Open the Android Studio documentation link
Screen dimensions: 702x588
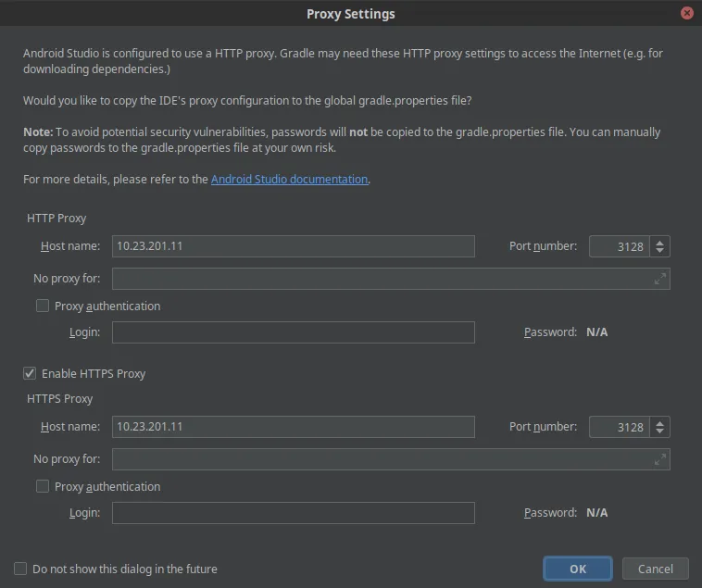click(289, 179)
